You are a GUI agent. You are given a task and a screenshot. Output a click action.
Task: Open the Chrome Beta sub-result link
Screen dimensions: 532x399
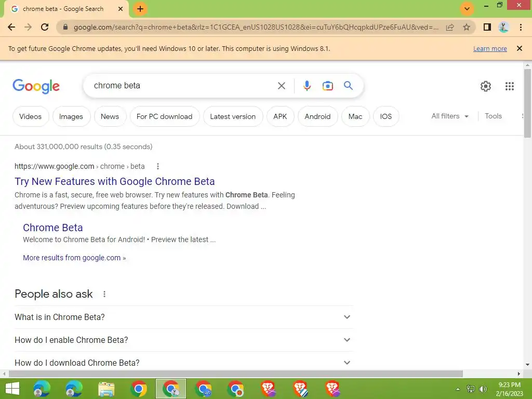[x=53, y=228]
